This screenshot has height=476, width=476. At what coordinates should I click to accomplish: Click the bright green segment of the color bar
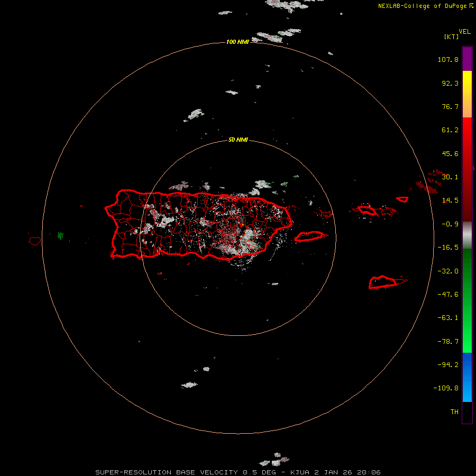click(x=467, y=300)
